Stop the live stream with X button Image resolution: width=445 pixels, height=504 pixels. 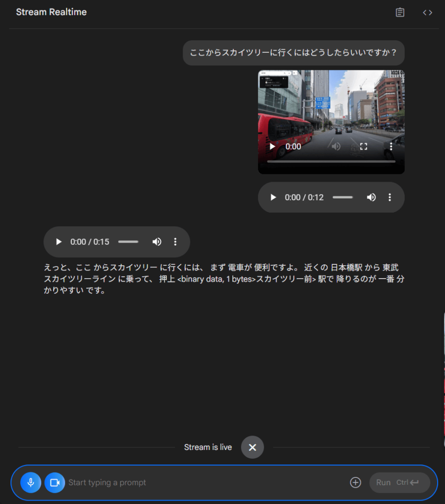point(253,447)
